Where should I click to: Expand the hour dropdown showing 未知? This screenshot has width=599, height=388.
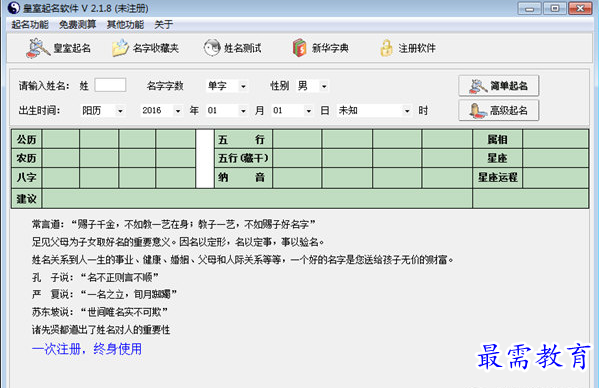(407, 111)
